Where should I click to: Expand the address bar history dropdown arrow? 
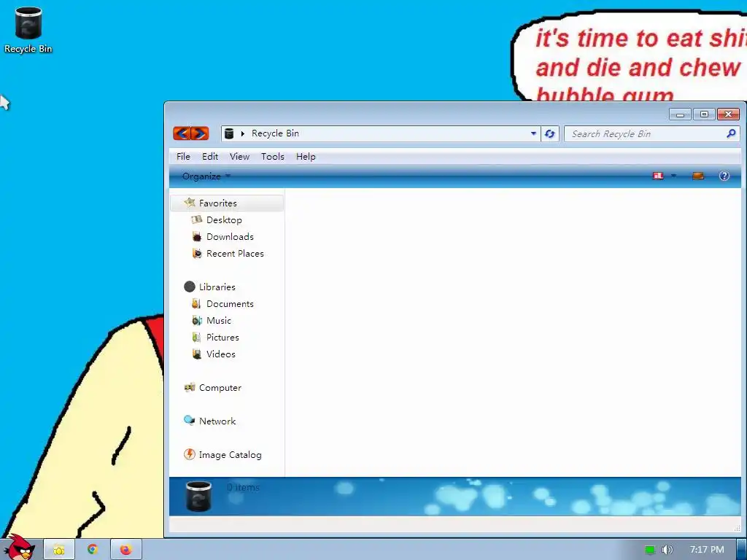click(x=533, y=134)
